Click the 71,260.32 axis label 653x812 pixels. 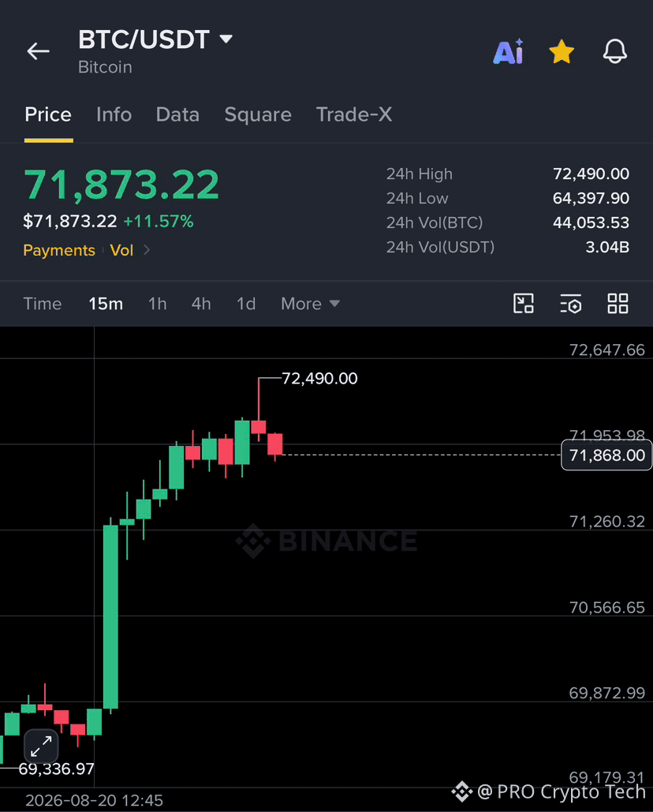607,522
